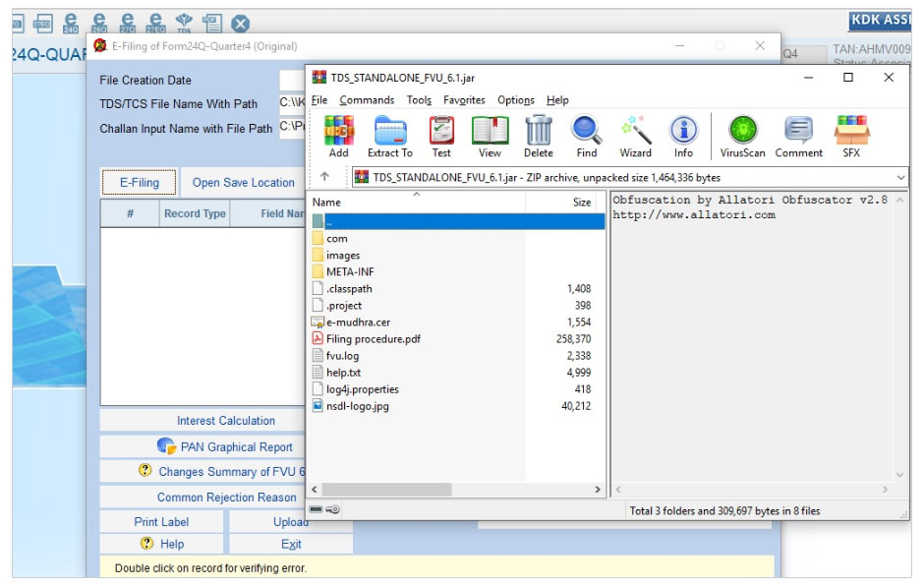Click the E-Filing button
Viewport: 924px width, 586px height.
pyautogui.click(x=139, y=182)
